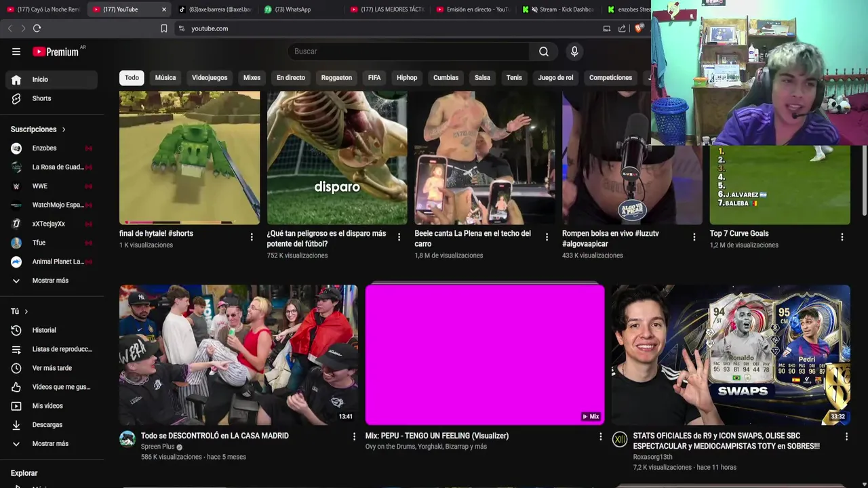Open options for 'Beele canta La Plena' short
Viewport: 868px width, 488px height.
(547, 237)
